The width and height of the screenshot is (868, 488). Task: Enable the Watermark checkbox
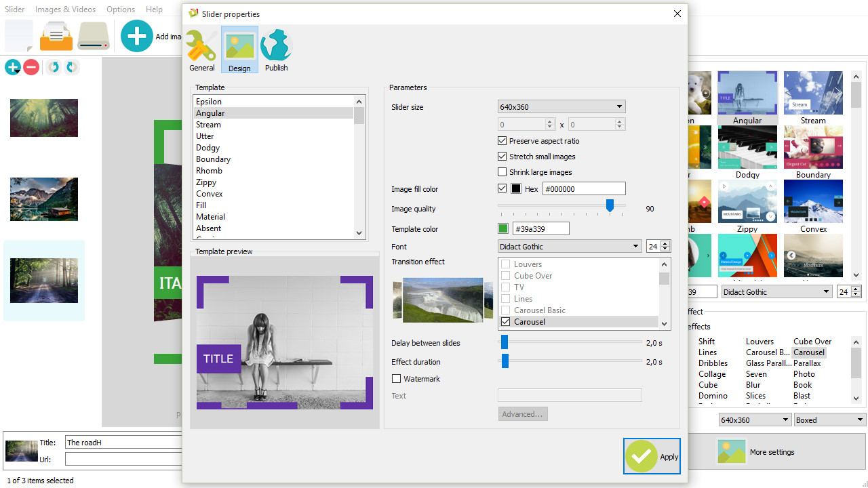pyautogui.click(x=397, y=379)
